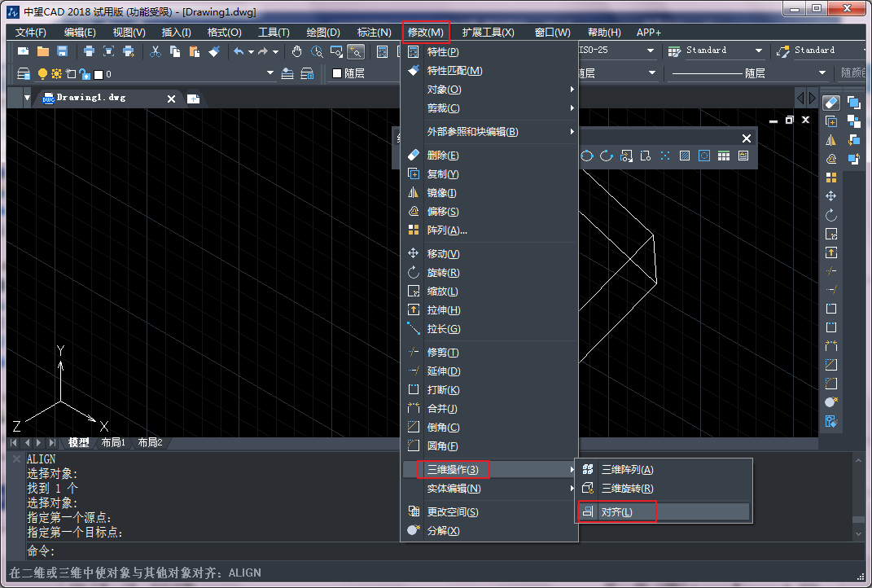This screenshot has height=588, width=872.
Task: Click the Hatch icon on the floating toolbar
Action: point(684,155)
